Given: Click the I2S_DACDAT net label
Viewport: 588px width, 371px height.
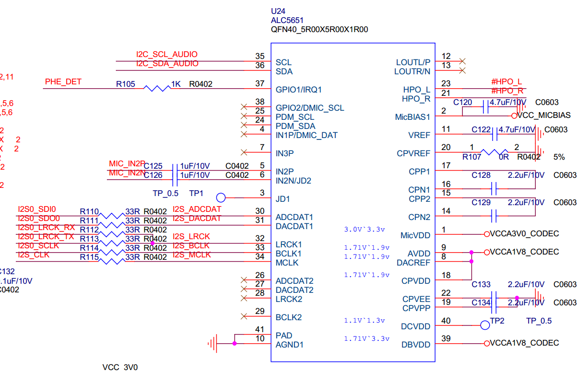Looking at the screenshot, I should pos(197,219).
